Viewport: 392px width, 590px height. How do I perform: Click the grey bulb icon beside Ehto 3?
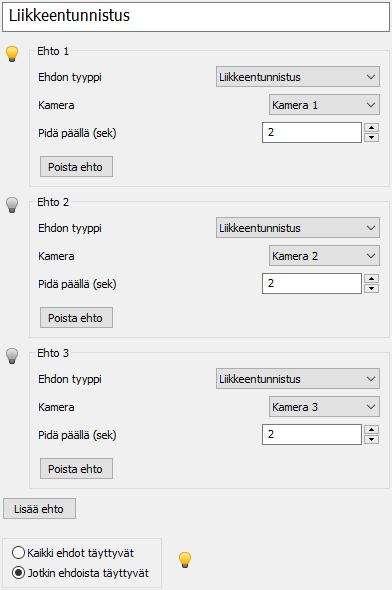coord(12,356)
